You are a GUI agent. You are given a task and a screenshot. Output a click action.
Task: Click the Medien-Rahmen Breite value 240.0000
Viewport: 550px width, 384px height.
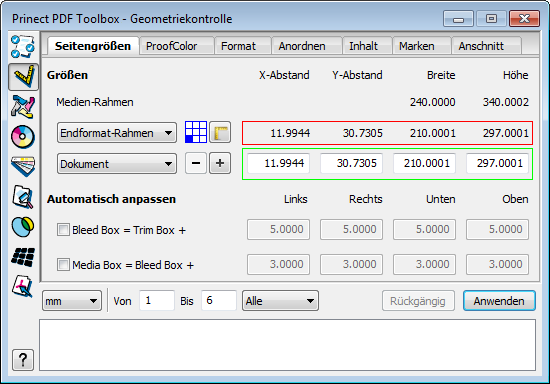coord(432,102)
